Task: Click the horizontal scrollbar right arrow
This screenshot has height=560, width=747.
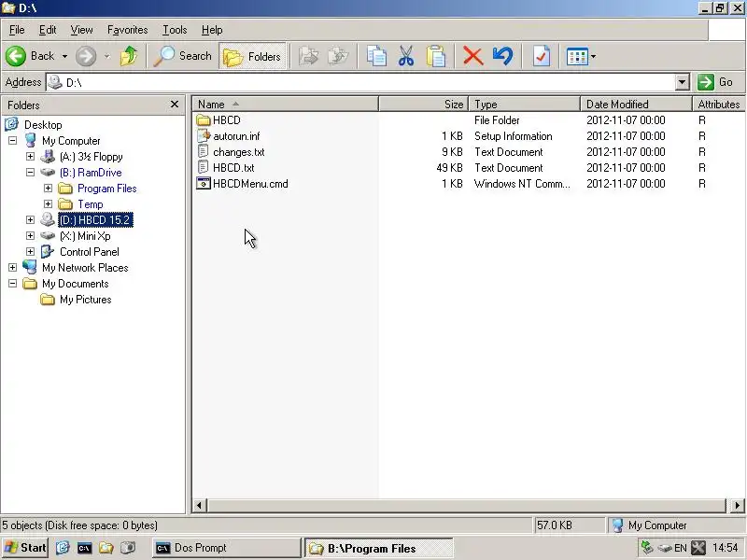Action: (x=737, y=505)
